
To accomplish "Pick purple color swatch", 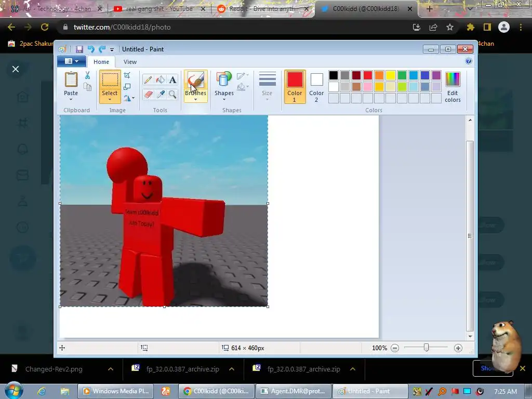I will 436,75.
